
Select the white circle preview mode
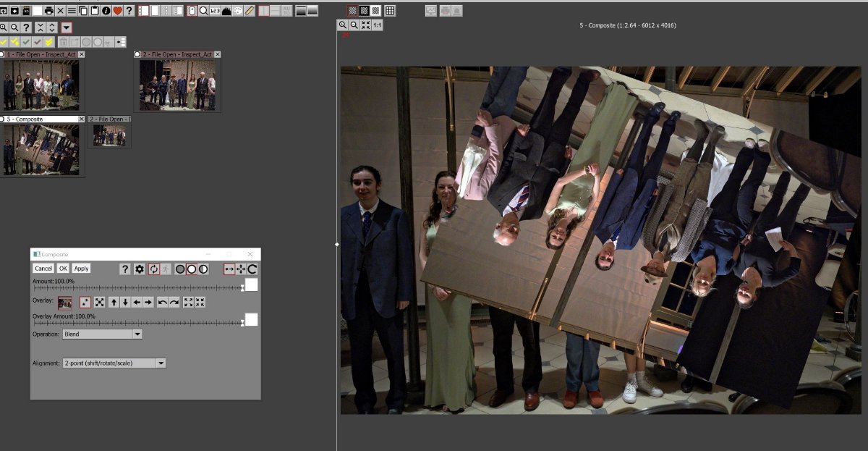click(192, 269)
